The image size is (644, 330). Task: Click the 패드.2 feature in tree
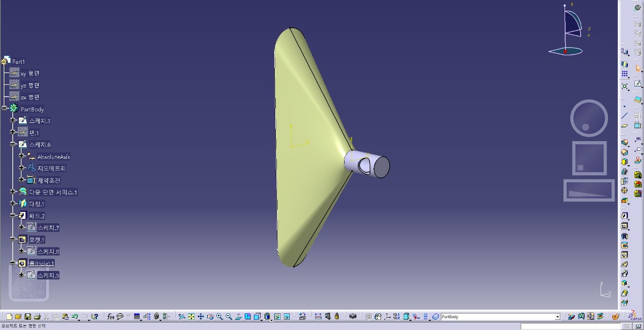click(x=36, y=216)
